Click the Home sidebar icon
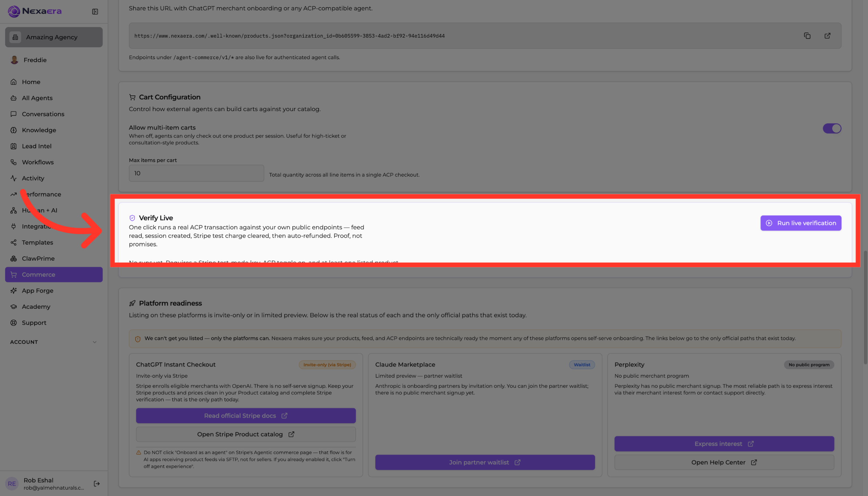The height and width of the screenshot is (496, 868). [14, 82]
